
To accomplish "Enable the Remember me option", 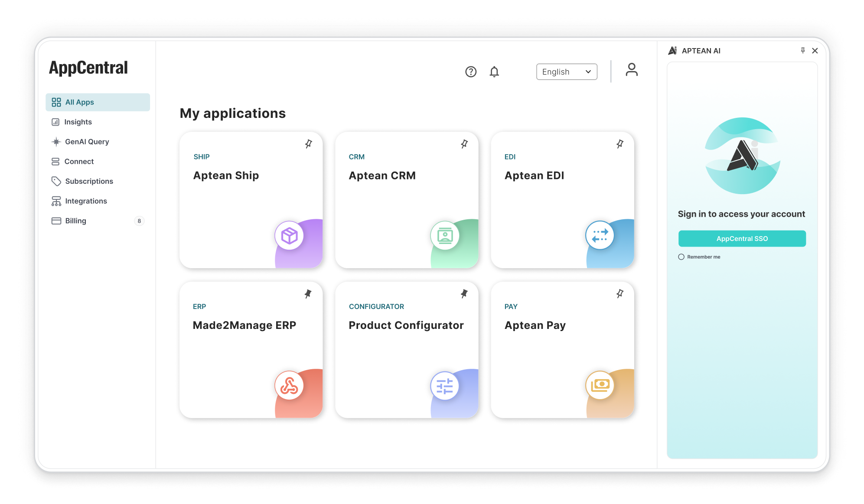I will [681, 257].
